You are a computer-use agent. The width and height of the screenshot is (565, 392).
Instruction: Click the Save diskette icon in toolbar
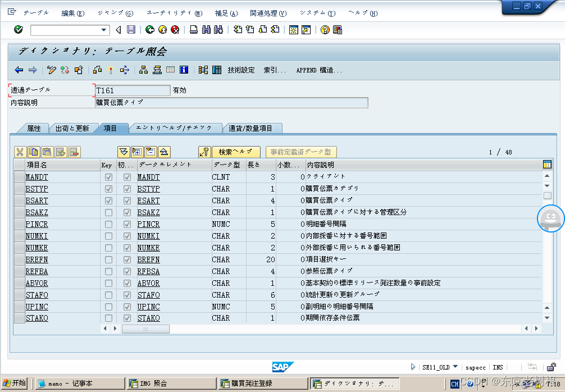tap(131, 30)
